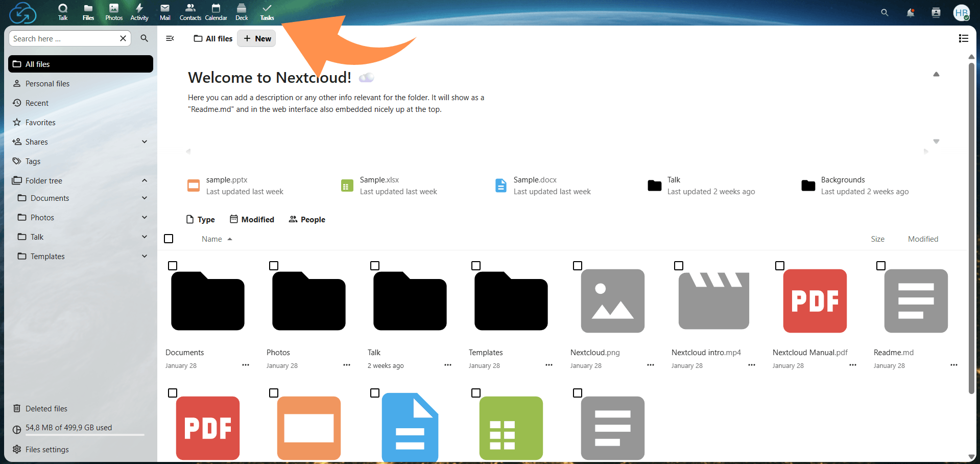980x464 pixels.
Task: Expand the Shares section chevron
Action: coord(145,142)
